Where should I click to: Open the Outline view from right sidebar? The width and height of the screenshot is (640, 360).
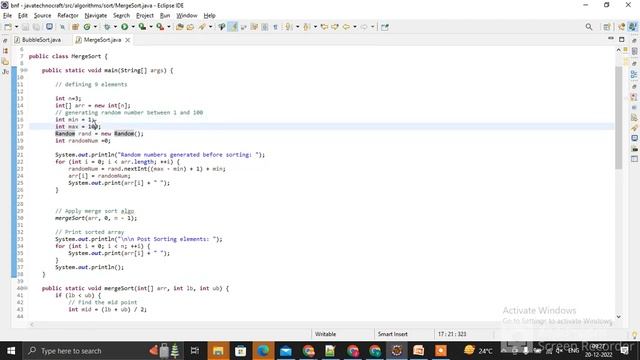pyautogui.click(x=634, y=74)
